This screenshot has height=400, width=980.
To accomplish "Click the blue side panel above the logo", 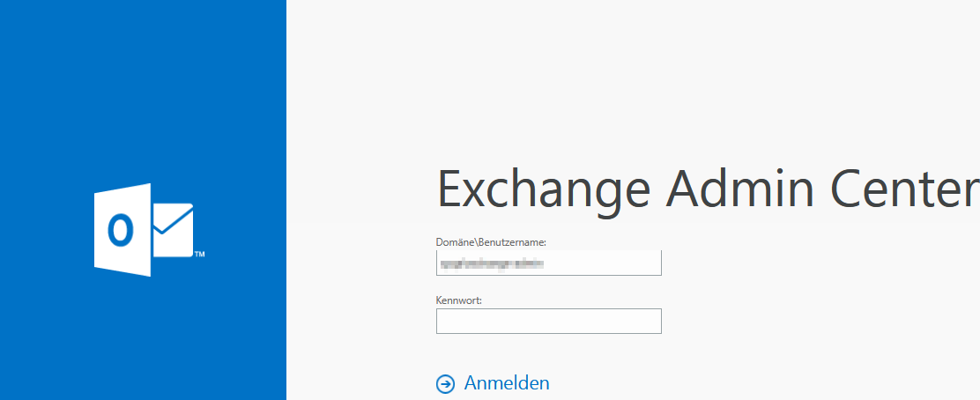I will [x=143, y=88].
